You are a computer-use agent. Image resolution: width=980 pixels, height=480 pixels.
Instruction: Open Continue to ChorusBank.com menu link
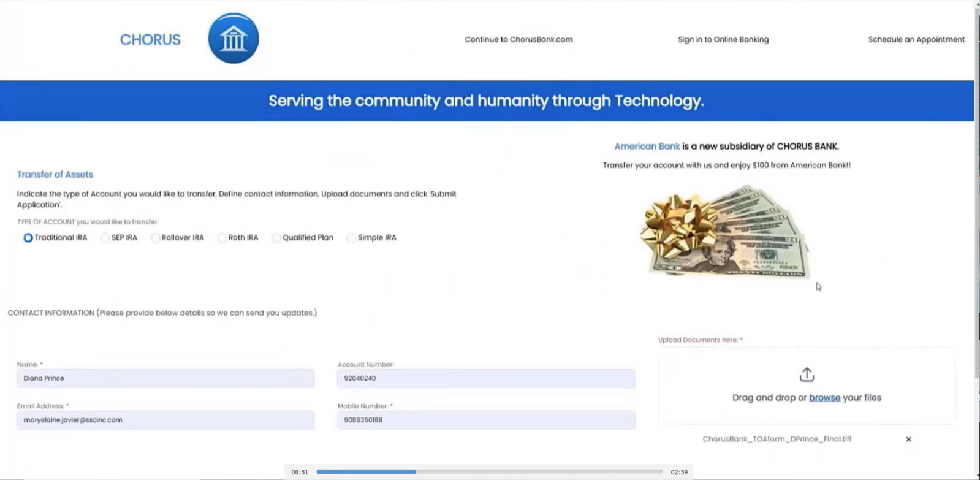[518, 40]
